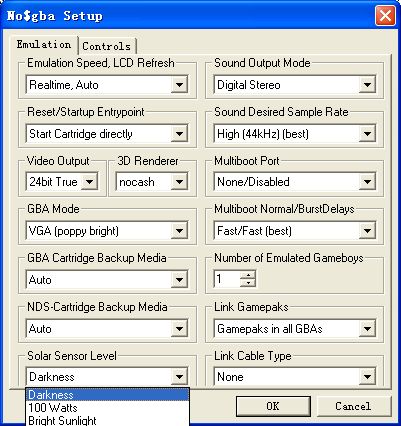
Task: Open the 3D Renderer dropdown
Action: point(179,182)
